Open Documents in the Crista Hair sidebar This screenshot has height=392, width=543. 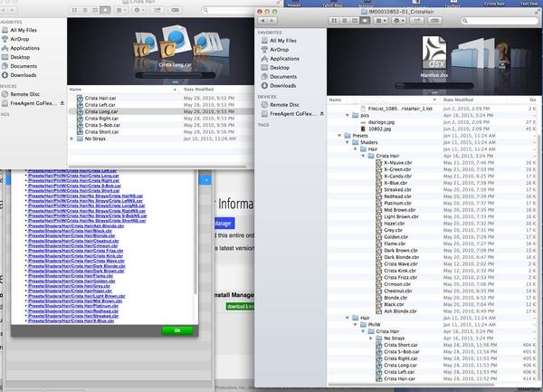24,66
